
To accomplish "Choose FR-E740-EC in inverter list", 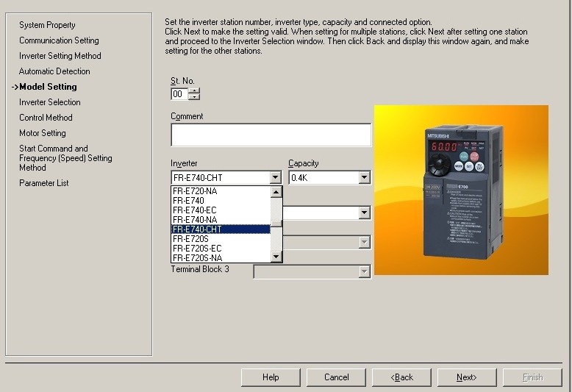I will (221, 210).
